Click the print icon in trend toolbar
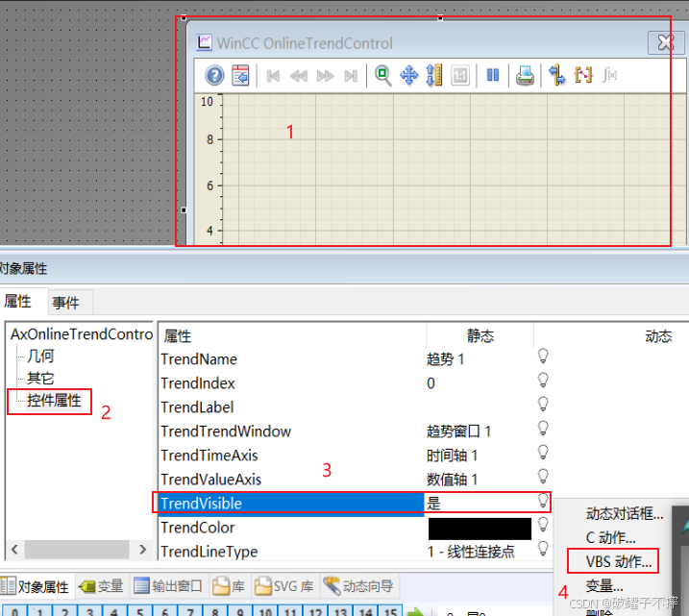Image resolution: width=689 pixels, height=616 pixels. [525, 76]
